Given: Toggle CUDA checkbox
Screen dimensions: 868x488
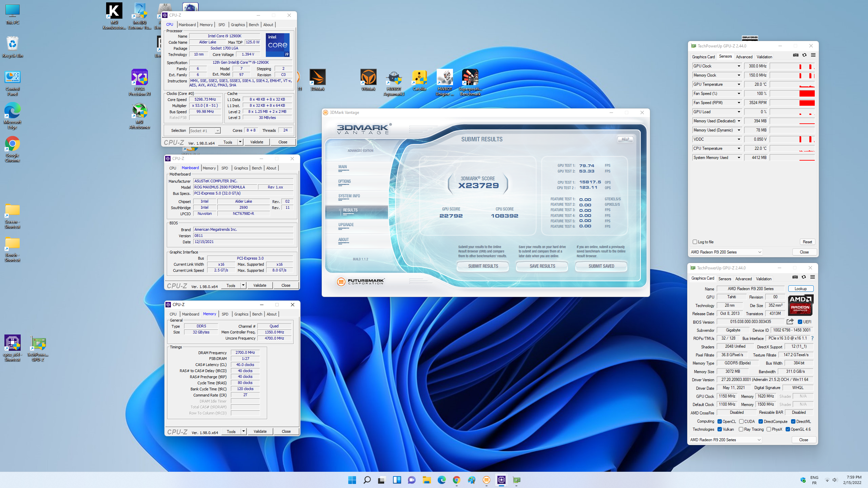Looking at the screenshot, I should [x=742, y=422].
